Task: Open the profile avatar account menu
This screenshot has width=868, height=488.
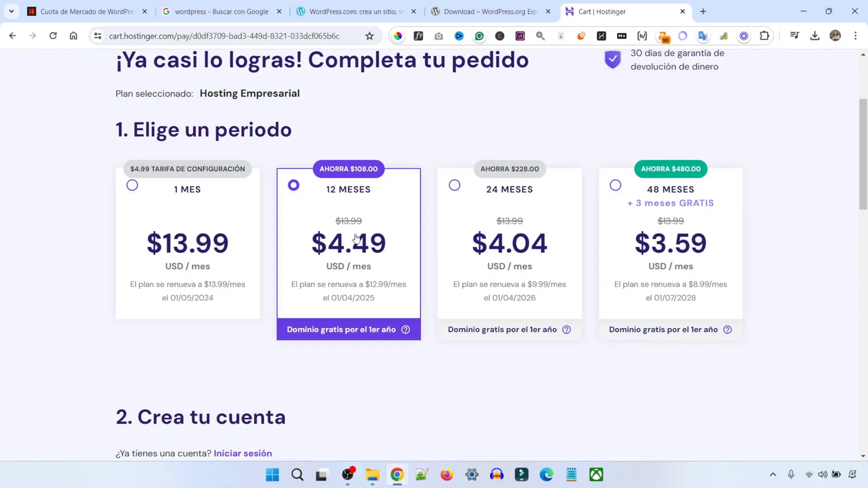Action: [835, 36]
